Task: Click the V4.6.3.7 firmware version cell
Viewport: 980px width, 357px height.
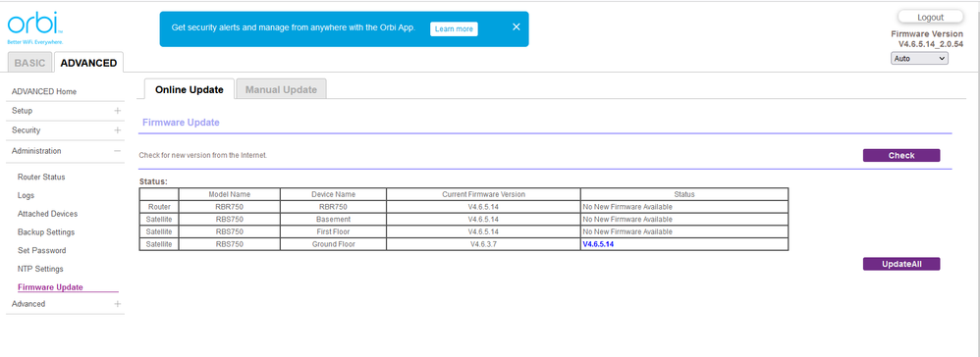Action: pos(483,244)
